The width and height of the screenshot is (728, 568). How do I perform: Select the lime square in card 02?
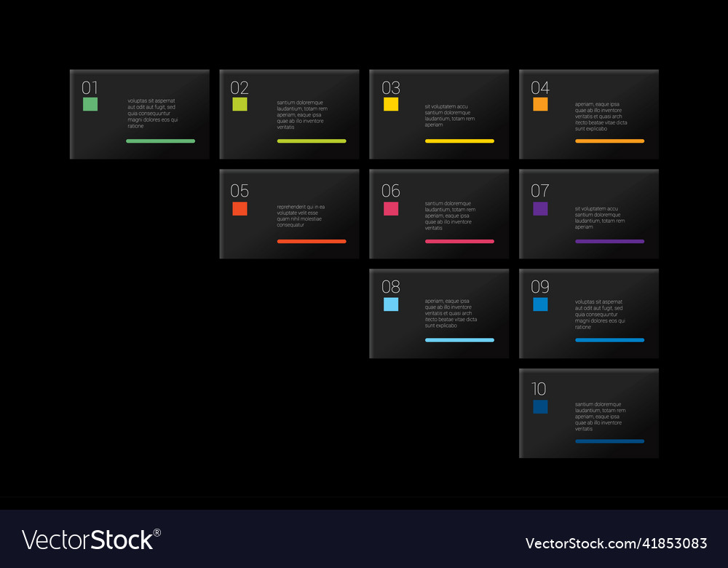click(x=240, y=104)
